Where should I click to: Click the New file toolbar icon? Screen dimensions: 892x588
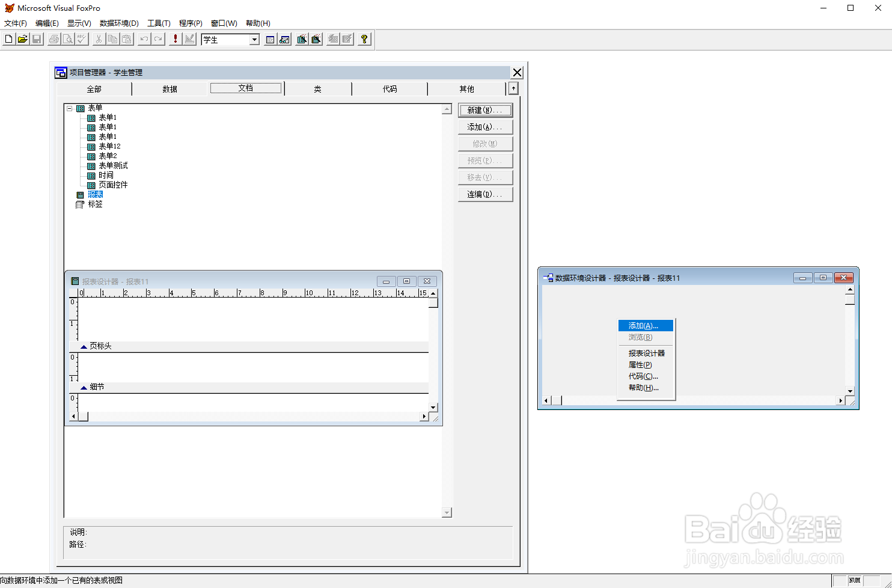tap(8, 39)
